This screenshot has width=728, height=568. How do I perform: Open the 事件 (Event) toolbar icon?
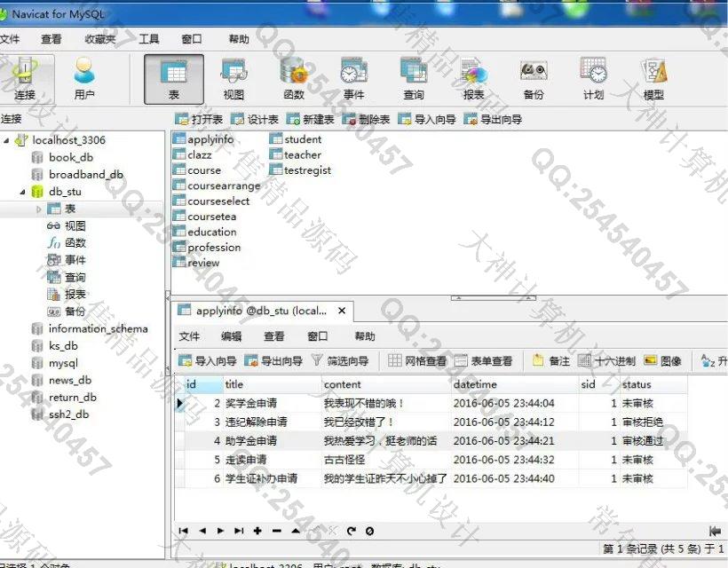(353, 79)
